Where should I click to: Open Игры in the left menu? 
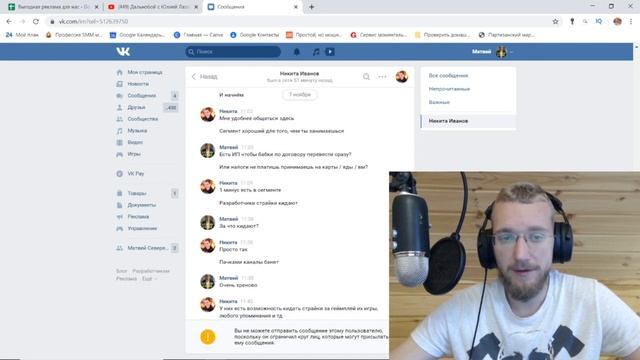tap(134, 154)
